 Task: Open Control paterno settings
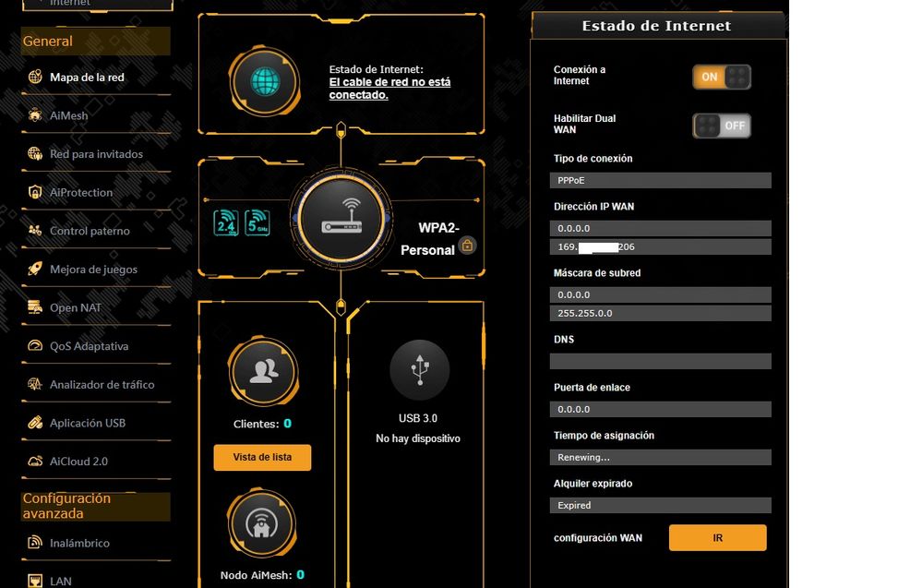point(90,231)
